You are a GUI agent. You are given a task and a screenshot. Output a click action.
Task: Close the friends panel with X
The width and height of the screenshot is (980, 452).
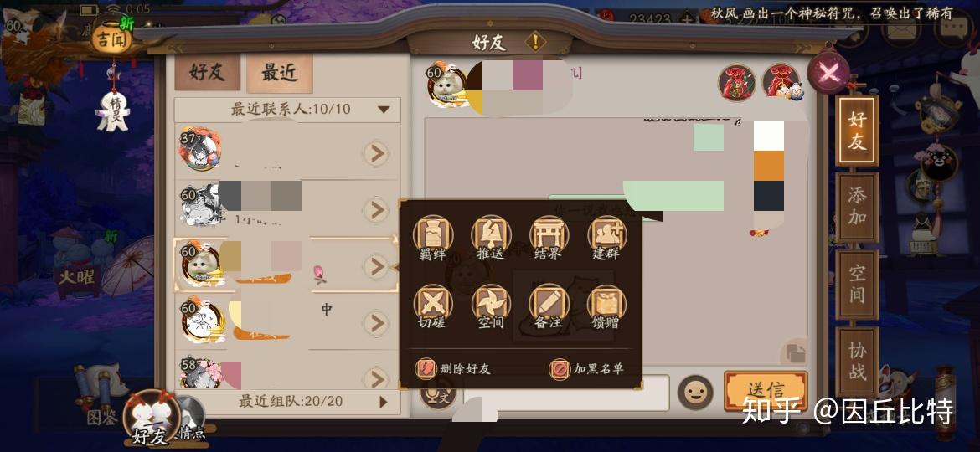click(x=828, y=73)
